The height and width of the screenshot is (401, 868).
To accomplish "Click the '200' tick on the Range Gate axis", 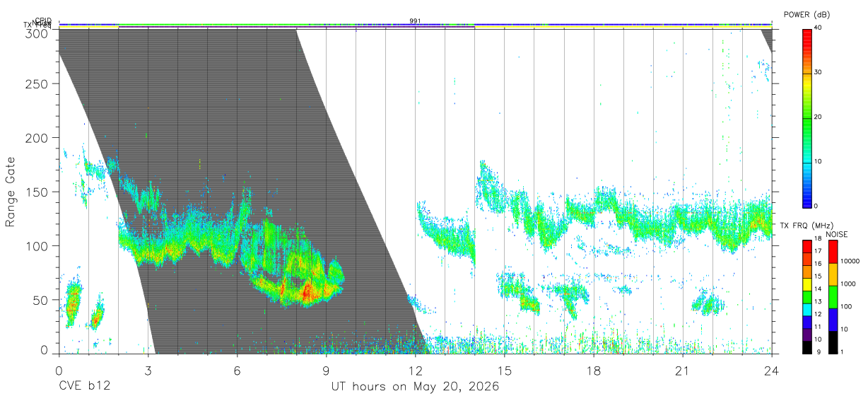I will tap(37, 138).
